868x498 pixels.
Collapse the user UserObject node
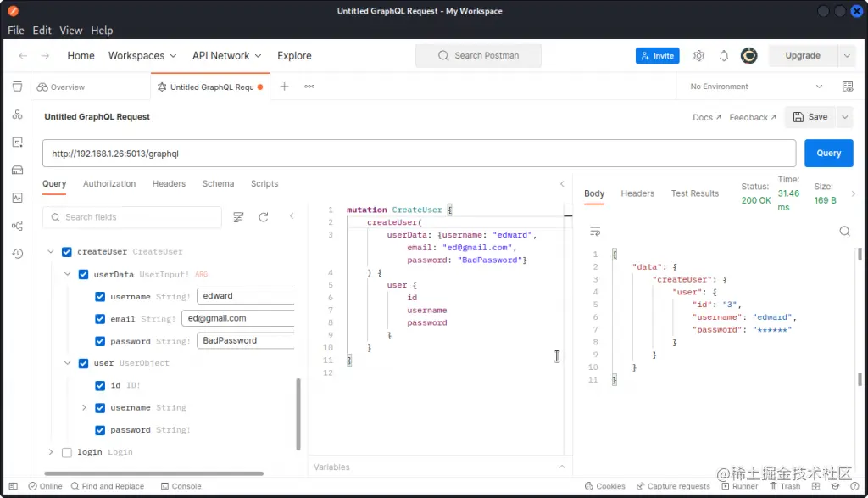pos(67,363)
